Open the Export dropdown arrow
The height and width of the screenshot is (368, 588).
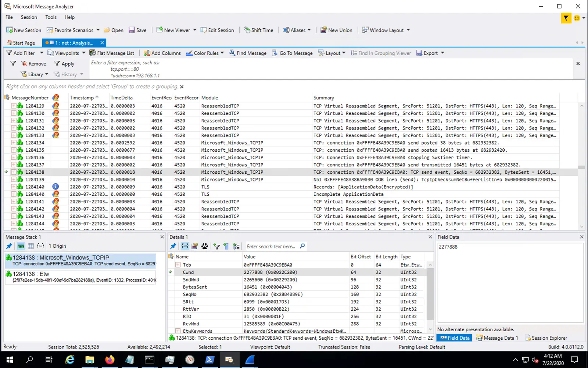click(442, 53)
